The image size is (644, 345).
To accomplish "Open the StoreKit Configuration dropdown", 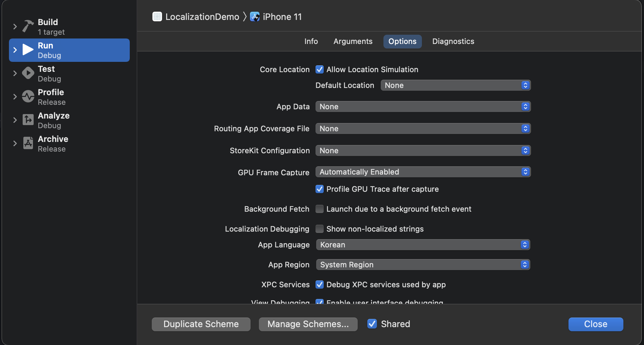I will pos(423,151).
